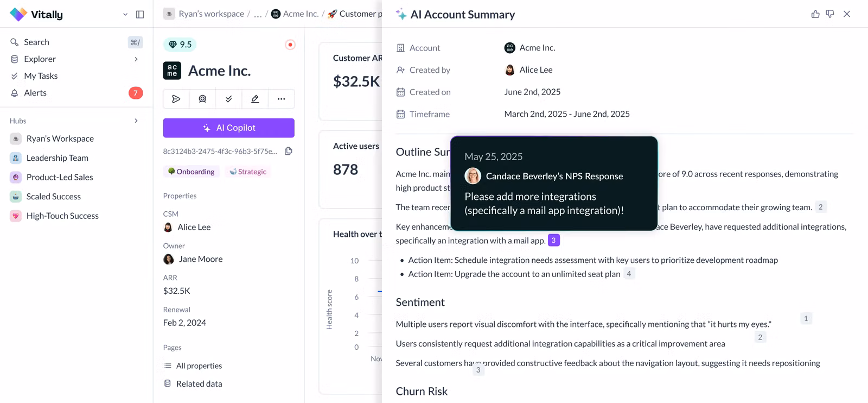Copy the account ID with copy icon
The height and width of the screenshot is (403, 868).
(289, 151)
